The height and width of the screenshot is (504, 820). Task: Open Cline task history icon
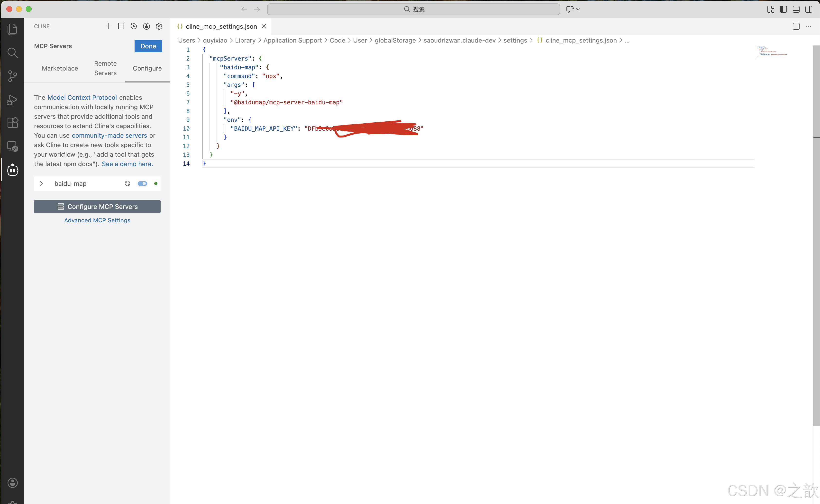click(x=134, y=26)
